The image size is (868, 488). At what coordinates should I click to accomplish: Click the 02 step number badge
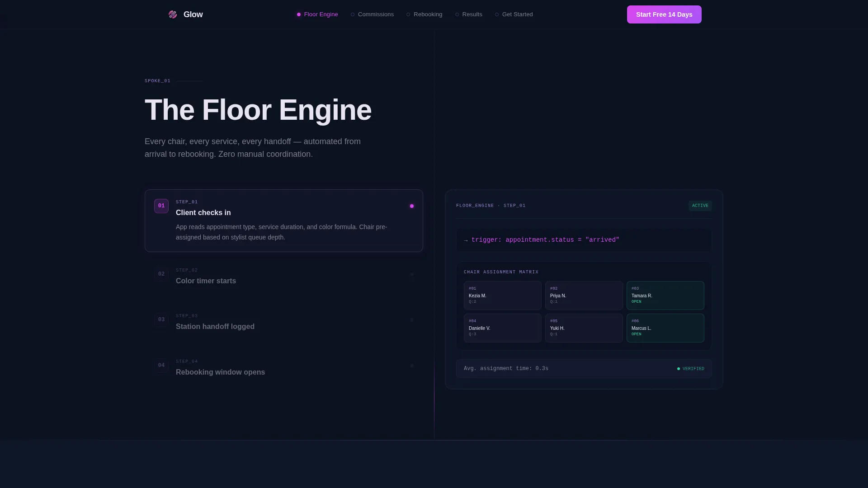161,274
